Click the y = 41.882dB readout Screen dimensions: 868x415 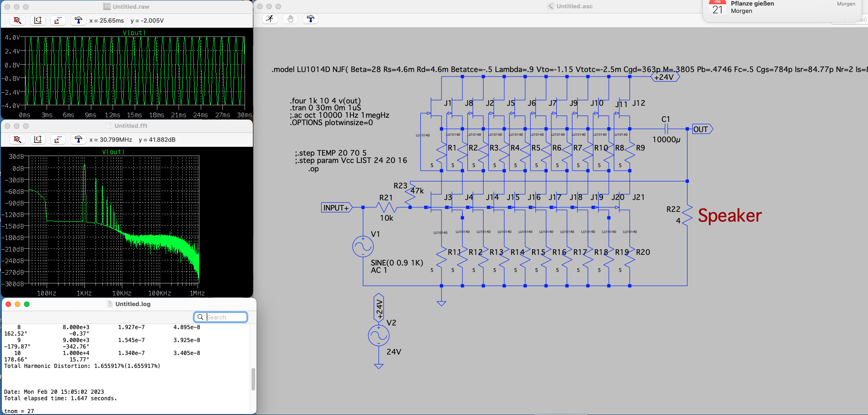(x=157, y=140)
